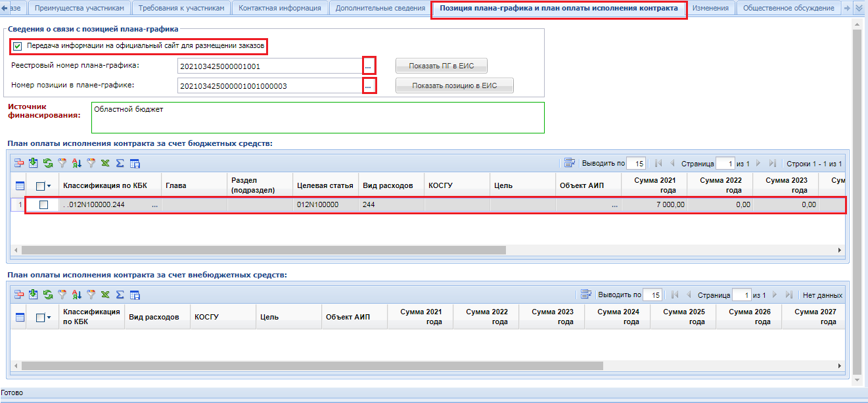Refresh budget funds payment plan grid
868x403 pixels.
(x=48, y=163)
